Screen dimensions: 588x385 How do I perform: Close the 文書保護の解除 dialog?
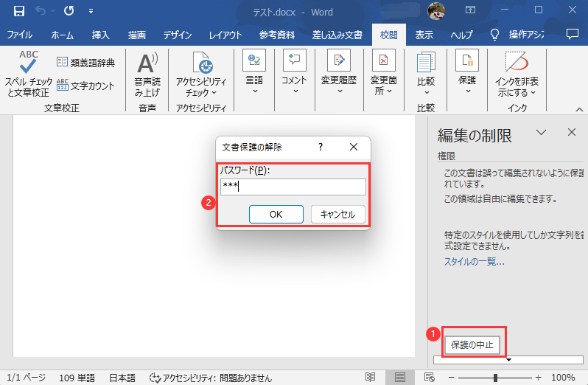[354, 147]
